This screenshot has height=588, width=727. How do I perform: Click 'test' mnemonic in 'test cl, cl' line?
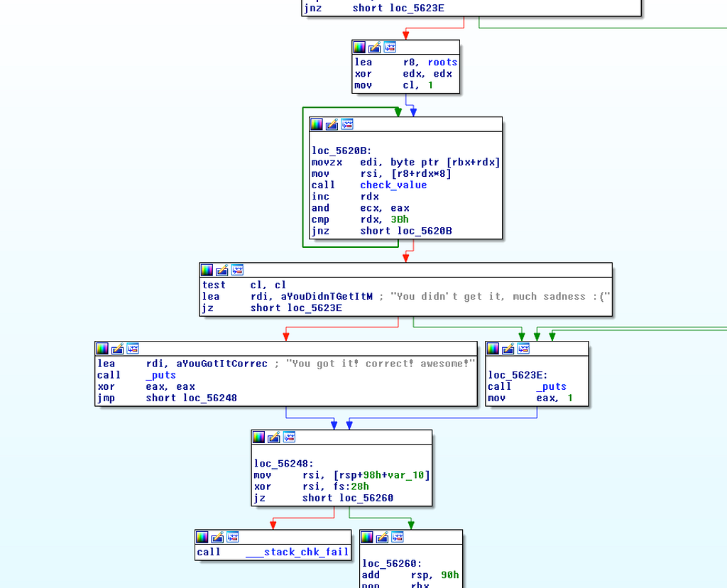click(214, 285)
